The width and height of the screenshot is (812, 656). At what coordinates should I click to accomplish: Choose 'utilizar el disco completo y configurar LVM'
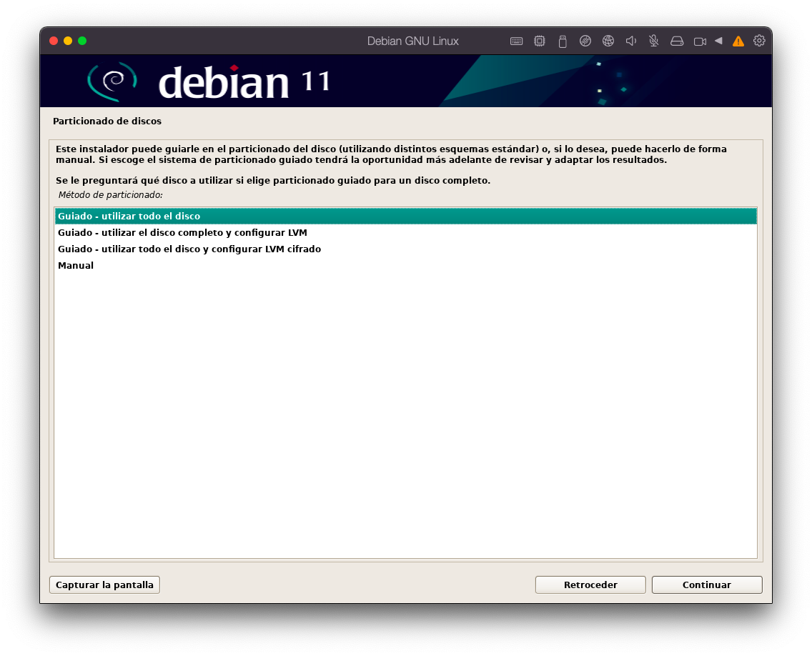182,232
